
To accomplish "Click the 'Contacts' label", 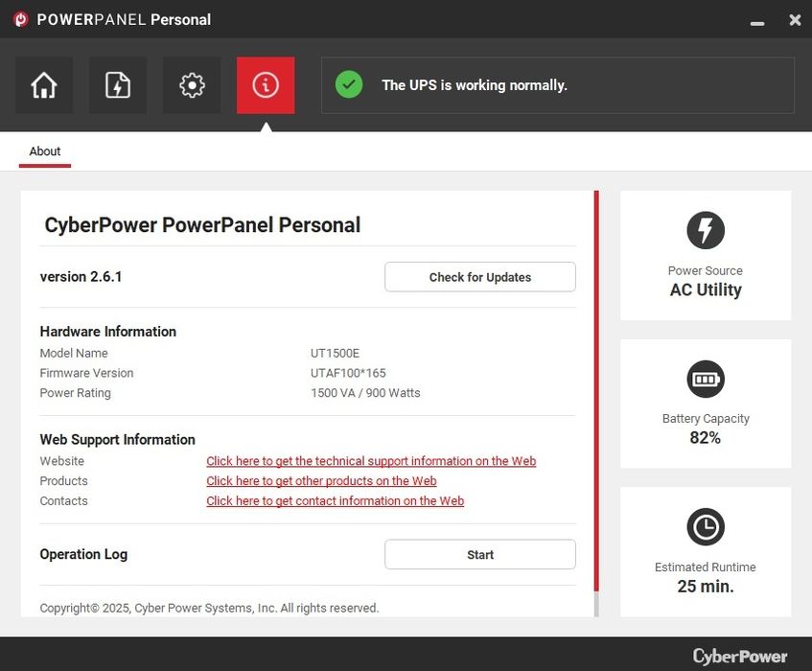I will click(x=63, y=500).
